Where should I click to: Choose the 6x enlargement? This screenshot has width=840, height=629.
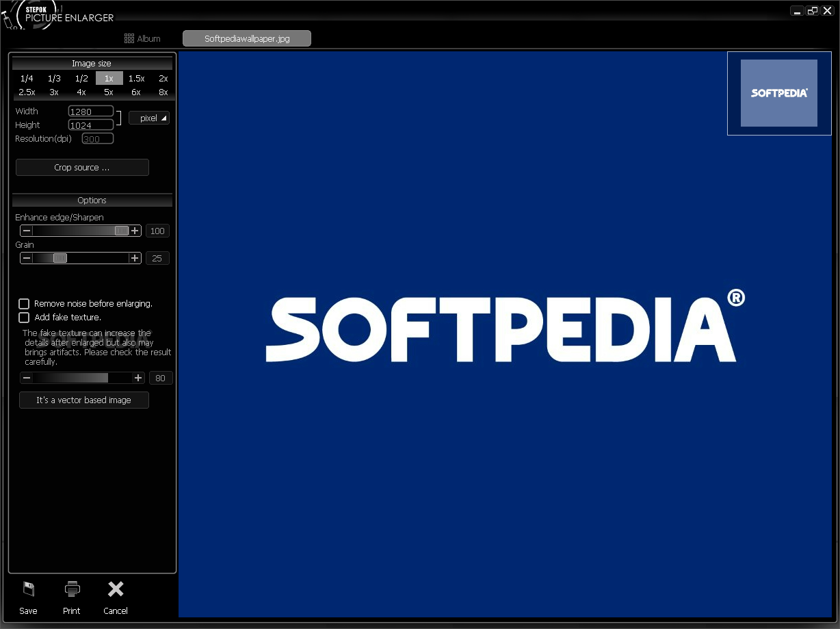pyautogui.click(x=136, y=92)
